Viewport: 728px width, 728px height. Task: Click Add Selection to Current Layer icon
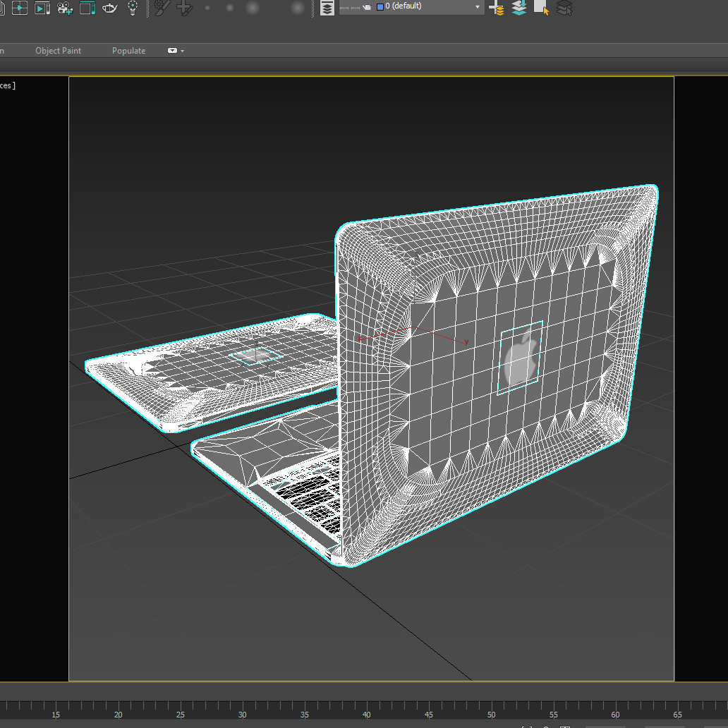point(519,8)
